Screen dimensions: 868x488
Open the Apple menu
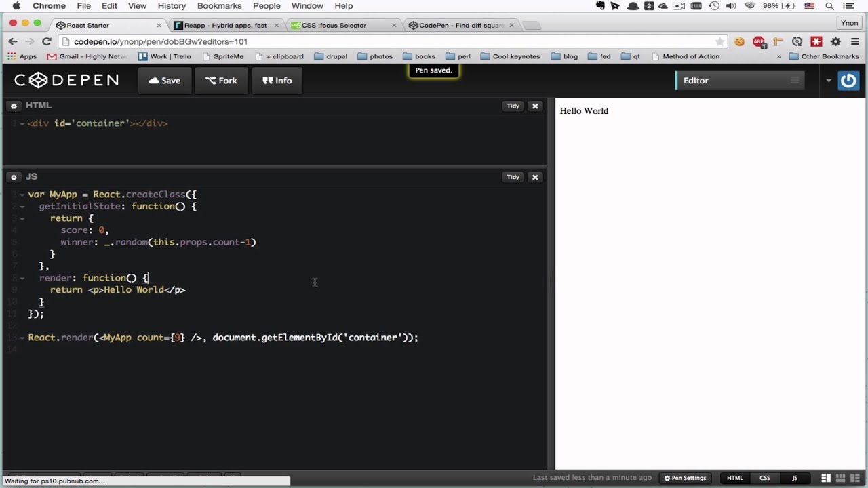(16, 6)
